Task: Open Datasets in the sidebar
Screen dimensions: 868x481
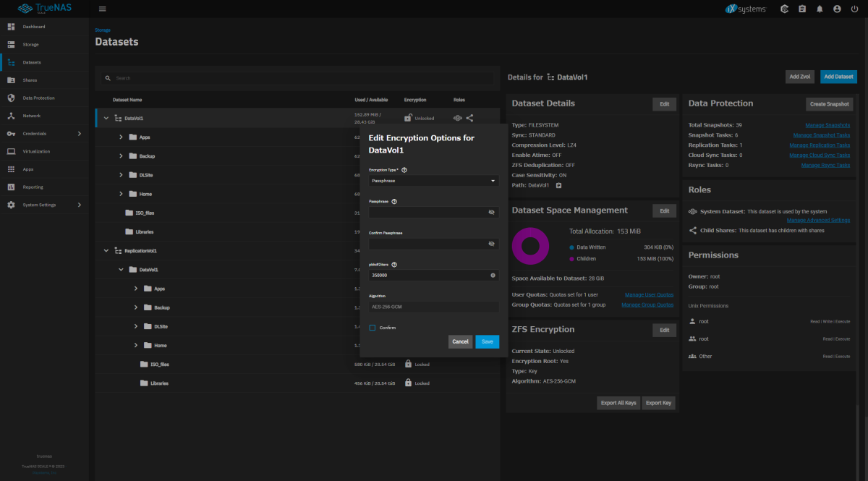Action: (44, 62)
